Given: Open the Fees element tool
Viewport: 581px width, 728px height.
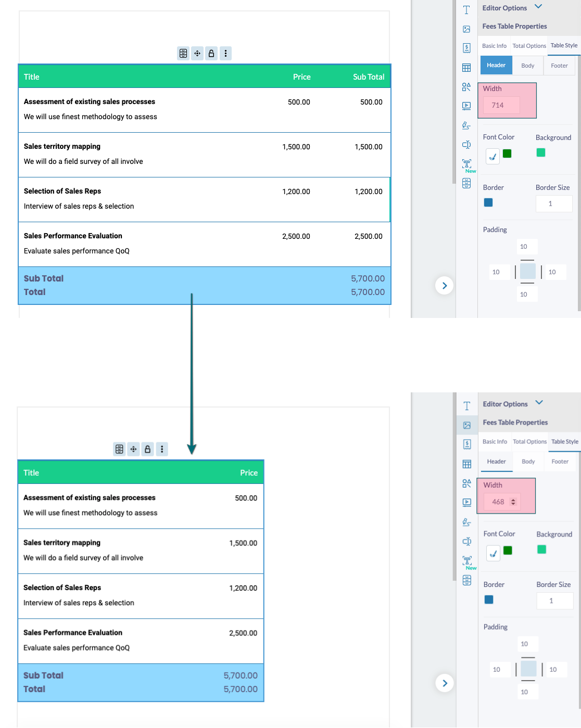Looking at the screenshot, I should 466,48.
